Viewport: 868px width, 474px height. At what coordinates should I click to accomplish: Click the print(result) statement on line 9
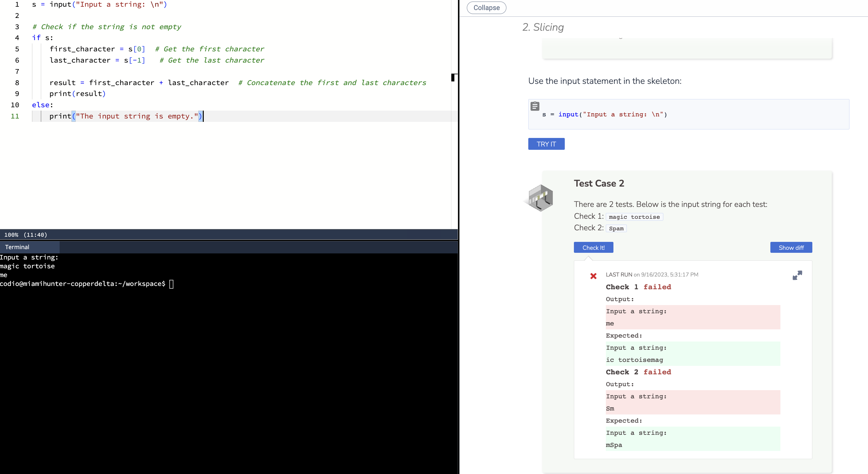pyautogui.click(x=77, y=94)
